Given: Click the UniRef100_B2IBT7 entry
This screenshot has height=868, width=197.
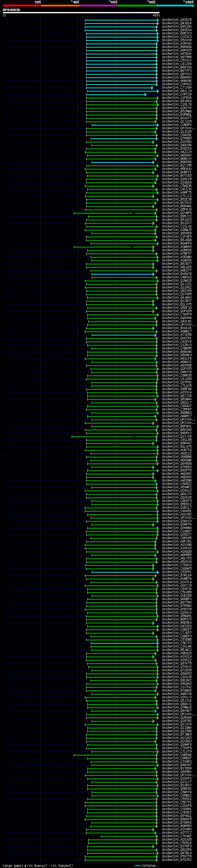Looking at the screenshot, I should pyautogui.click(x=177, y=301).
